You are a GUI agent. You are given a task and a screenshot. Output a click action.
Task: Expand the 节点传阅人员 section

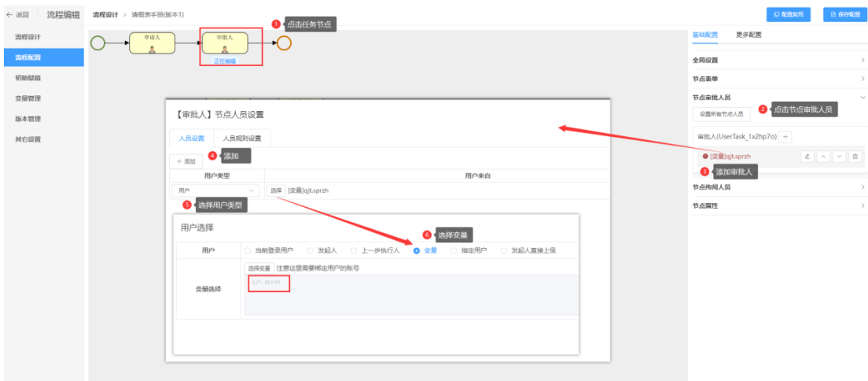click(778, 187)
